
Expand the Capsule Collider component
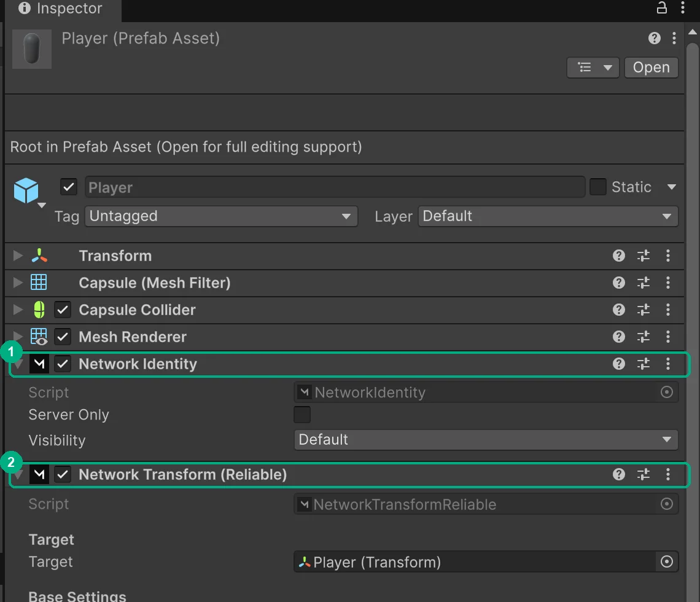[18, 310]
